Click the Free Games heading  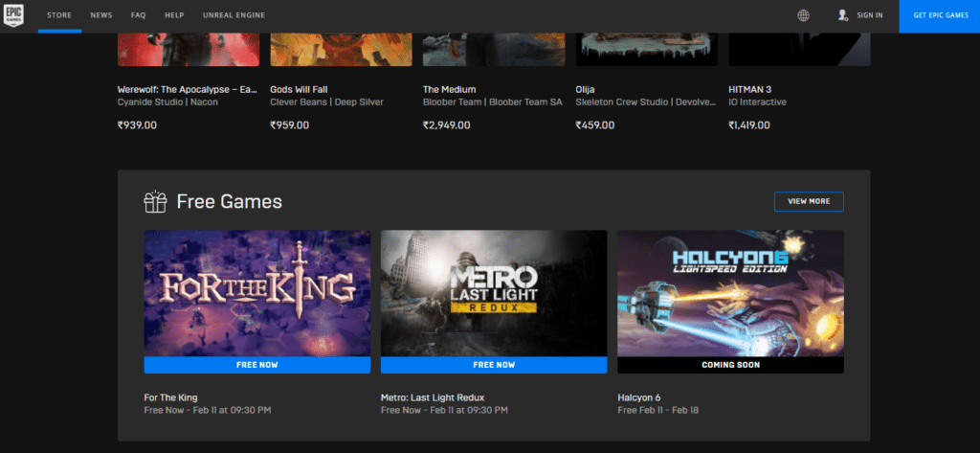pyautogui.click(x=230, y=201)
